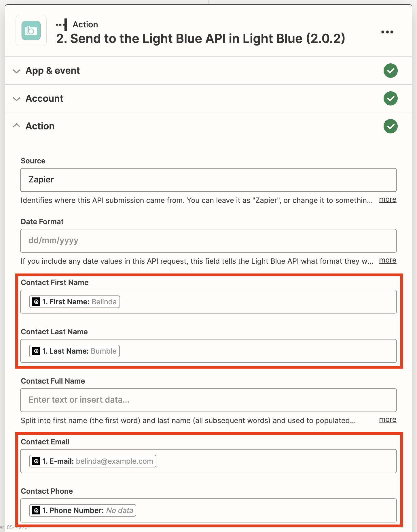Click the Light Blue app icon
This screenshot has height=532, width=417.
pyautogui.click(x=31, y=31)
